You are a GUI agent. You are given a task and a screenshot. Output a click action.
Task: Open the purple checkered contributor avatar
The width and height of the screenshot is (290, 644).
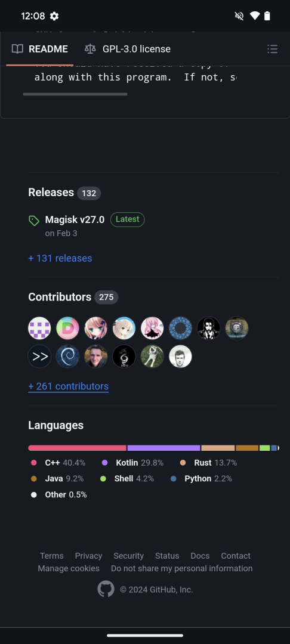pos(39,328)
